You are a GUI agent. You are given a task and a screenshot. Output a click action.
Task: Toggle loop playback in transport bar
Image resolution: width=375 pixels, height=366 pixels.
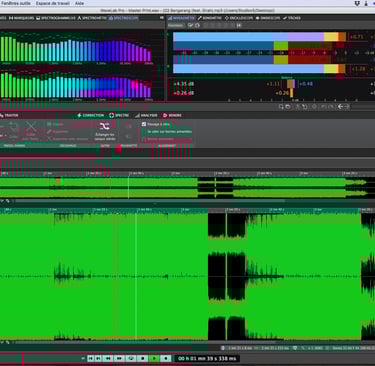[131, 358]
